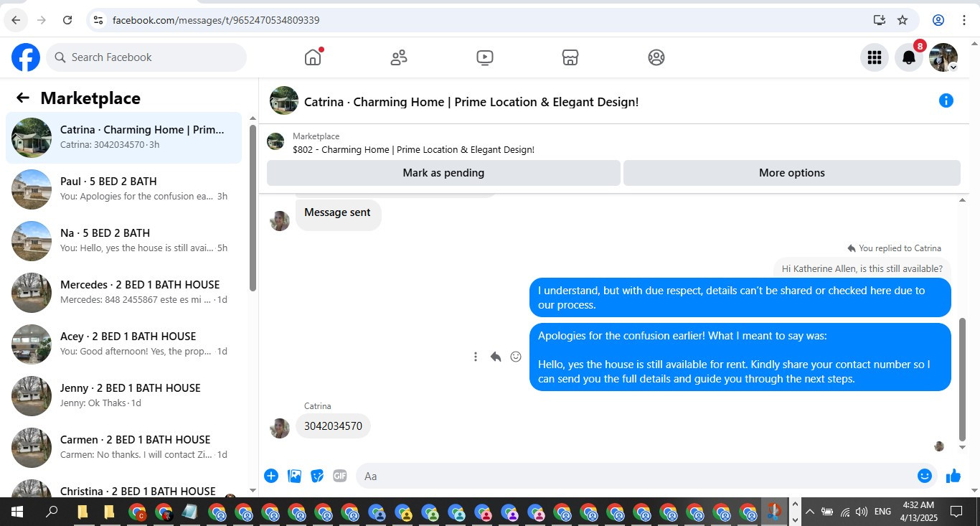Open the Na 5 BED 2 BATH conversation
Viewport: 980px width, 526px height.
pos(123,240)
